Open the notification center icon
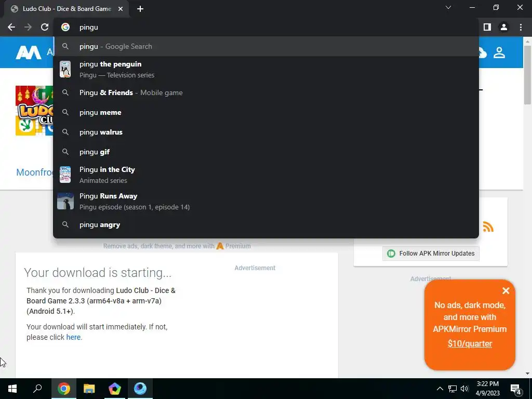 pyautogui.click(x=516, y=389)
